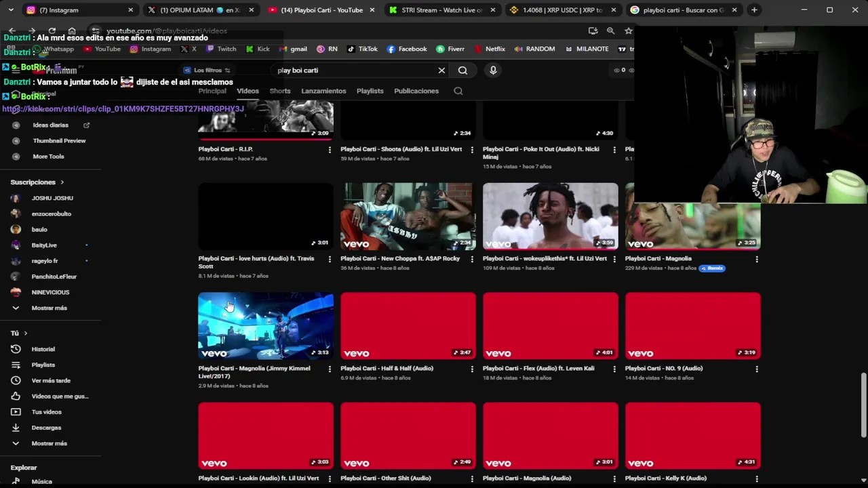Click Remix badge on Magnolia video

click(x=712, y=268)
